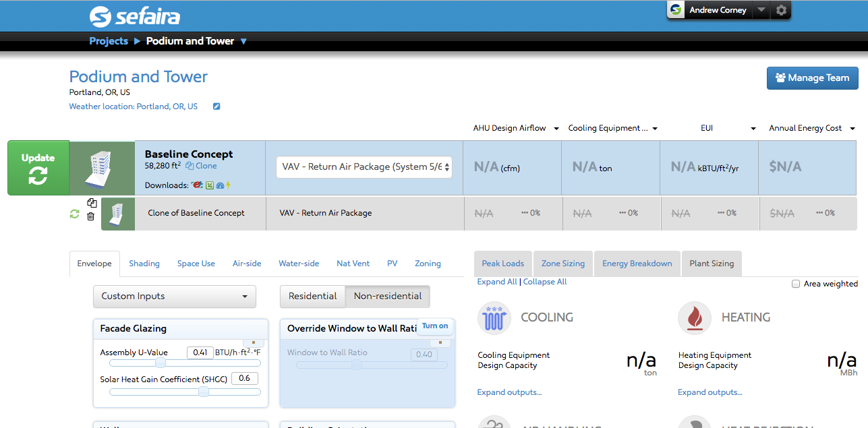Open the Zone Sizing tab
This screenshot has height=428, width=868.
tap(563, 264)
